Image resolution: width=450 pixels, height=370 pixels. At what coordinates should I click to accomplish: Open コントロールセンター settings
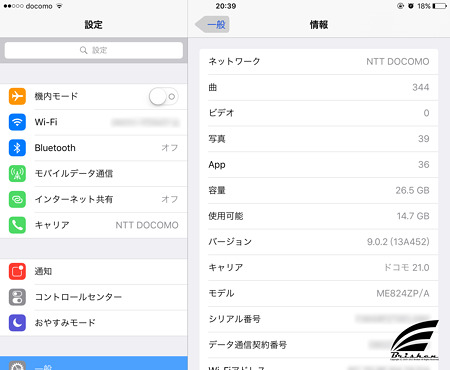[94, 297]
